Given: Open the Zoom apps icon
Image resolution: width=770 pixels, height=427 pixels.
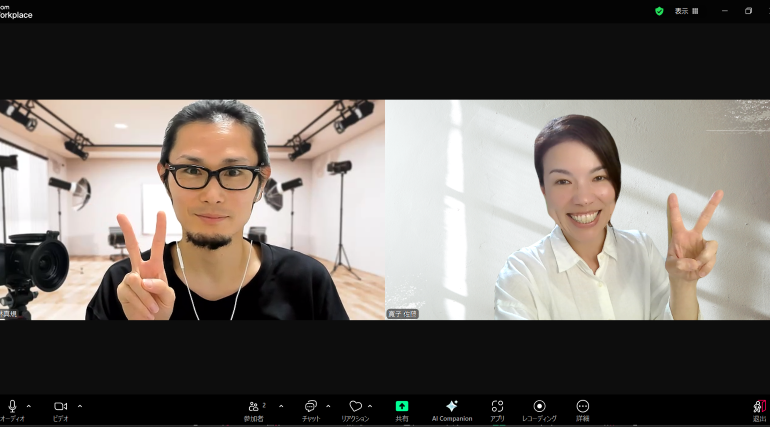Looking at the screenshot, I should pyautogui.click(x=497, y=407).
